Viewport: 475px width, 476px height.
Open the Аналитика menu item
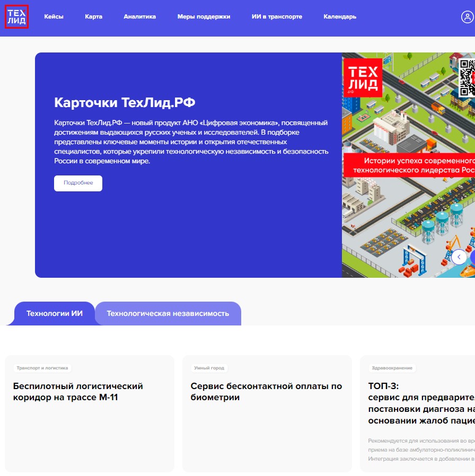tap(139, 16)
